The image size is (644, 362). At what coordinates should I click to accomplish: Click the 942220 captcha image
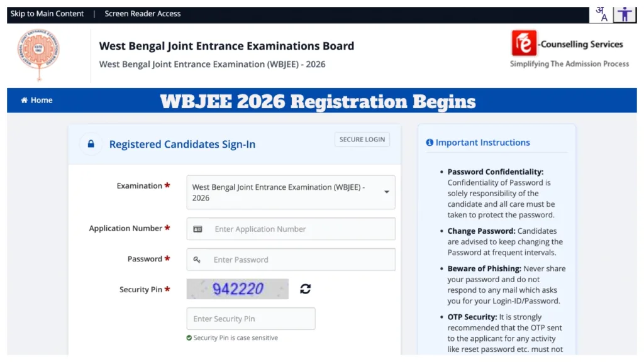237,288
